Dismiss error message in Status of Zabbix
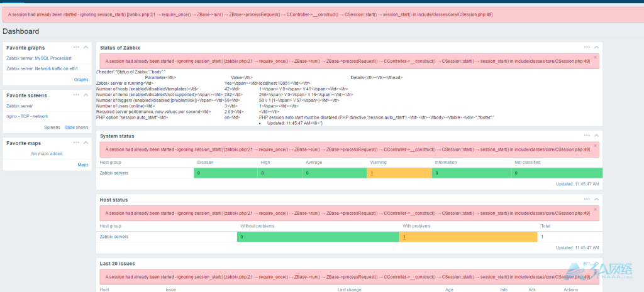This screenshot has height=292, width=644. pos(595,57)
